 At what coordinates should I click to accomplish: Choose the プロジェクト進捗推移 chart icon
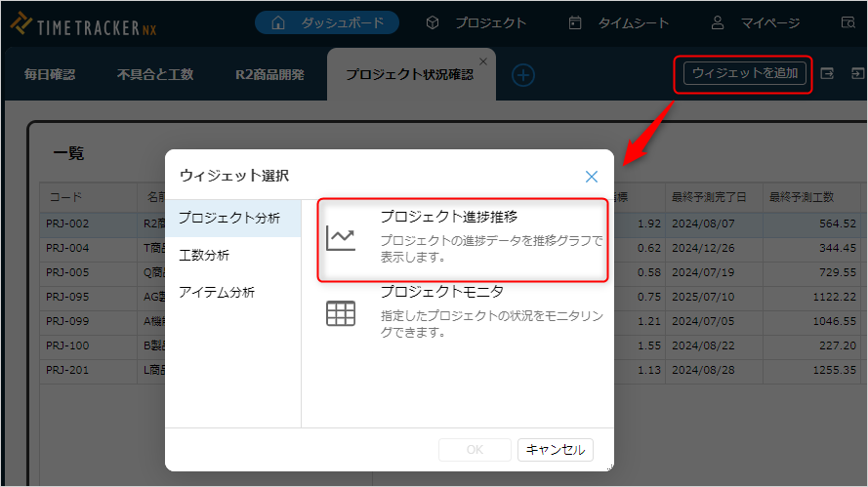tap(341, 237)
